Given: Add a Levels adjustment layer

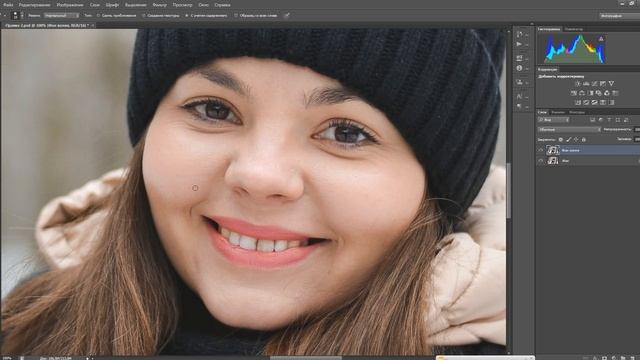Looking at the screenshot, I should tap(586, 84).
